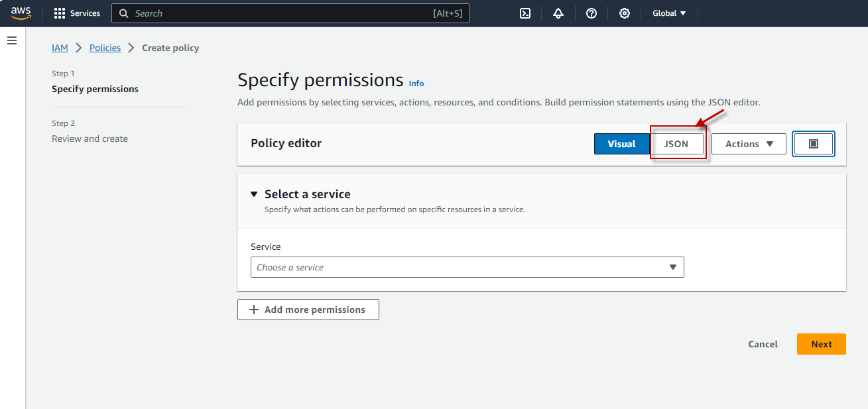868x409 pixels.
Task: Toggle the full-screen policy editor button
Action: point(814,144)
